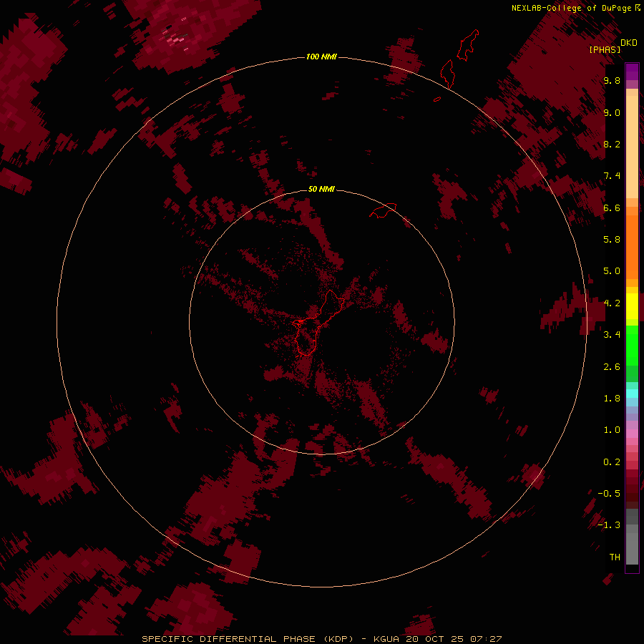The height and width of the screenshot is (644, 644).
Task: Pick the pale peach segment of the color bar
Action: [632, 147]
